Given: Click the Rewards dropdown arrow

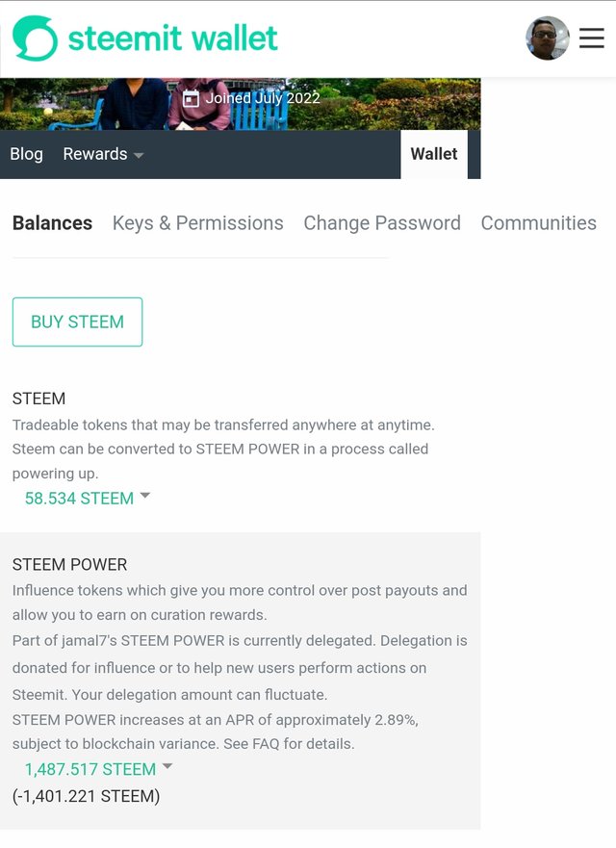Looking at the screenshot, I should (139, 155).
